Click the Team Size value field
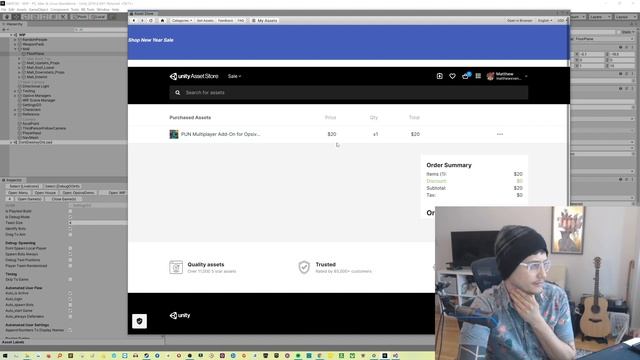This screenshot has width=640, height=360. point(98,223)
